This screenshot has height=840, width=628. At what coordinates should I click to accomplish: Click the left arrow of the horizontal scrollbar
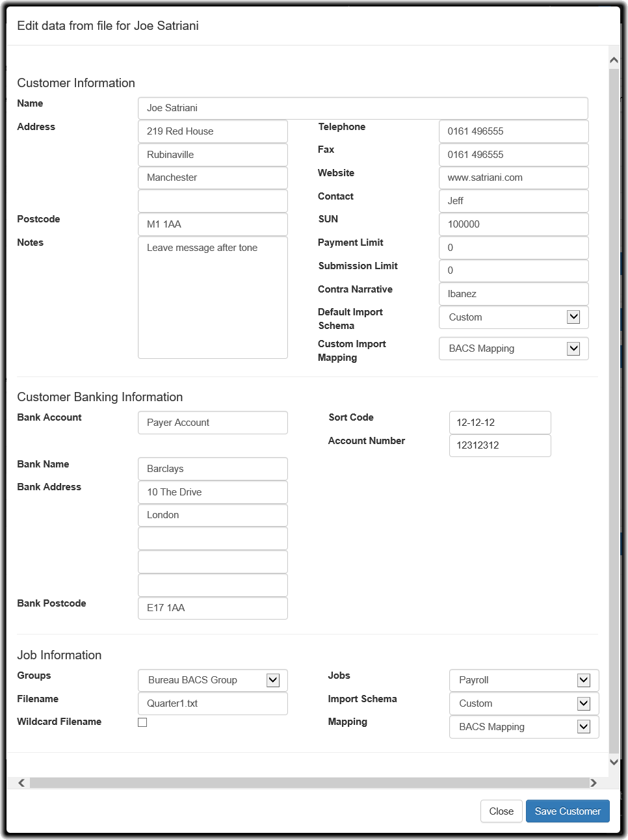(x=21, y=783)
